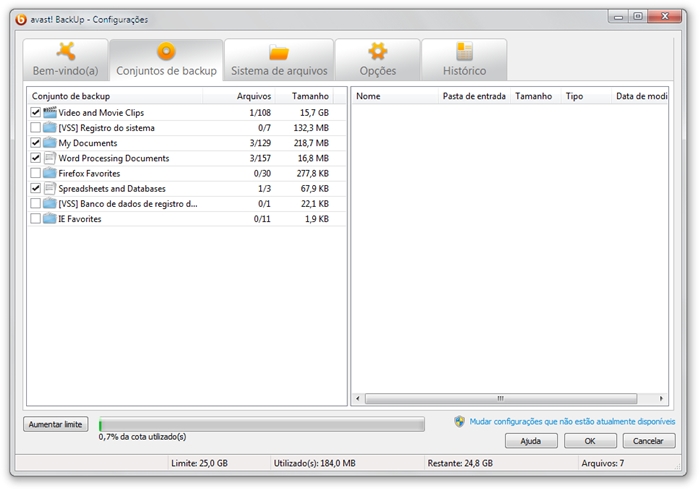The height and width of the screenshot is (490, 700).
Task: Click the '3/129' files count value
Action: 260,143
